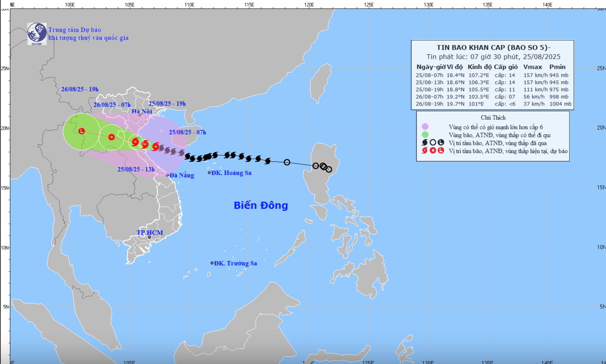Click the black L icon in the legend
Image resolution: width=606 pixels, height=364 pixels.
point(441,142)
